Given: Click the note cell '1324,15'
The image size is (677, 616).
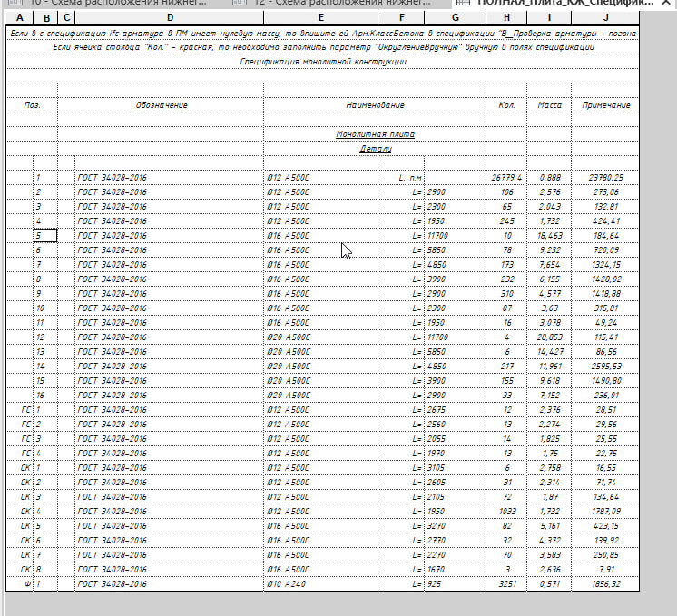Looking at the screenshot, I should pos(605,265).
